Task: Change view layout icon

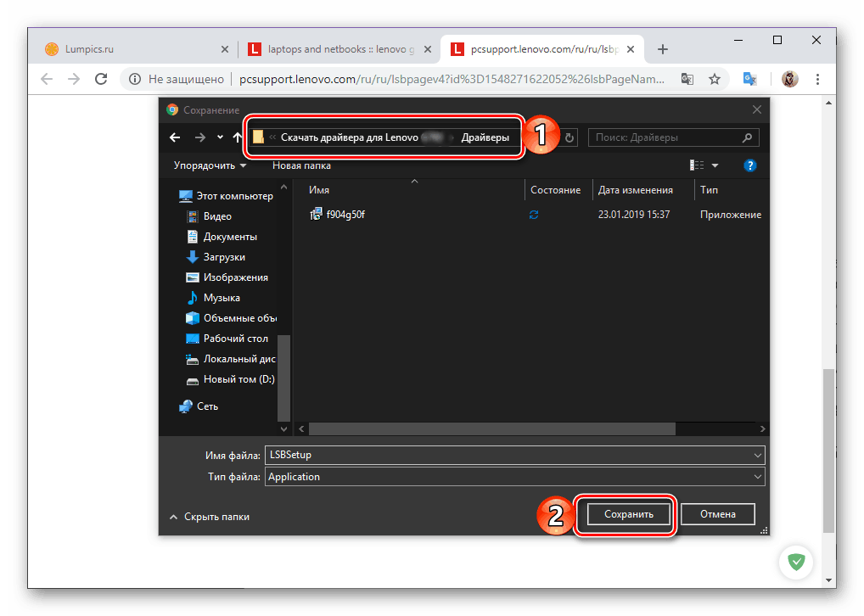Action: click(x=697, y=165)
